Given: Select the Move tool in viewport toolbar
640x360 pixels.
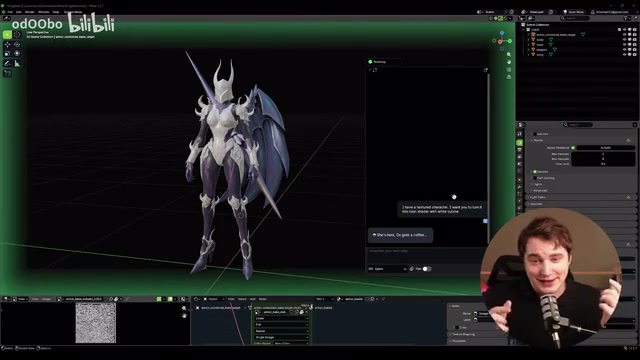Looking at the screenshot, I should (7, 44).
